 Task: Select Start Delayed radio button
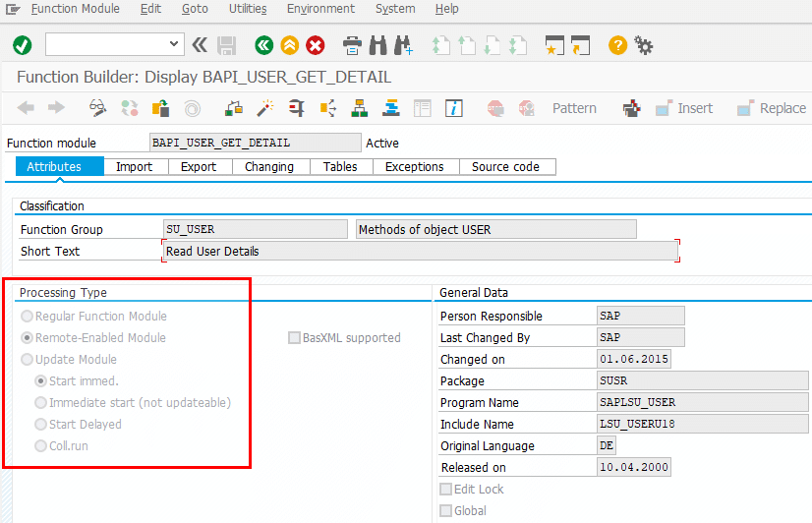(40, 424)
